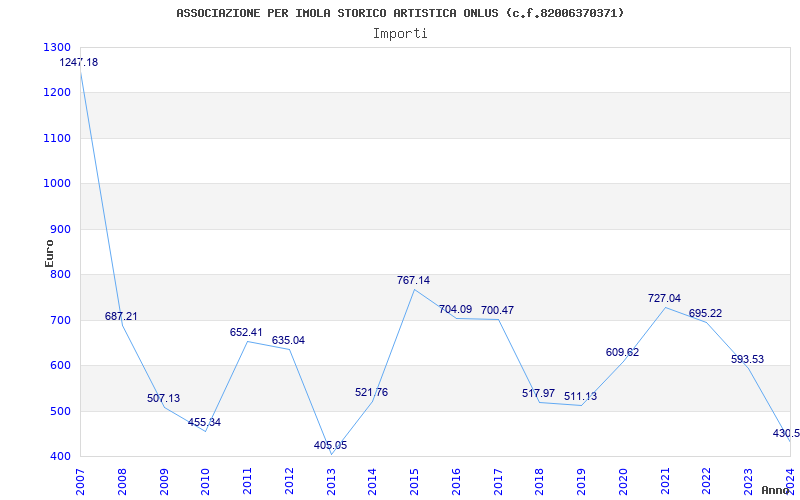Click the 2009 year label
Image resolution: width=800 pixels, height=500 pixels.
[x=164, y=482]
